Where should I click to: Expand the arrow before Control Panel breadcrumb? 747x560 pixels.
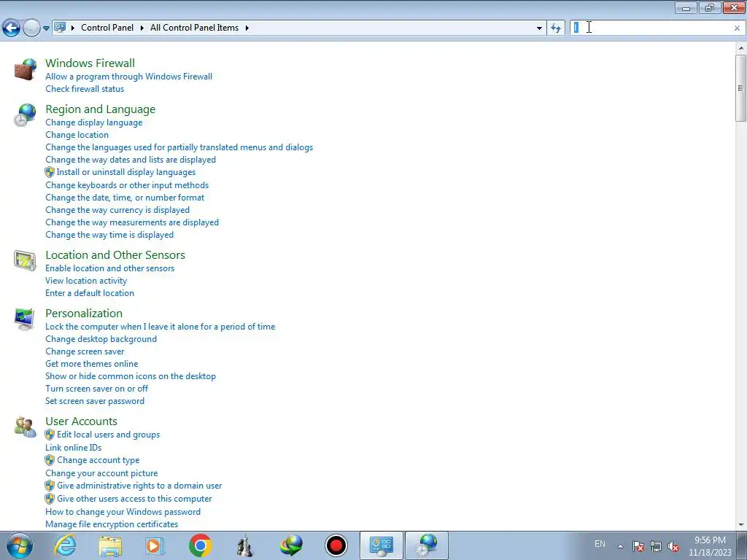tap(73, 28)
